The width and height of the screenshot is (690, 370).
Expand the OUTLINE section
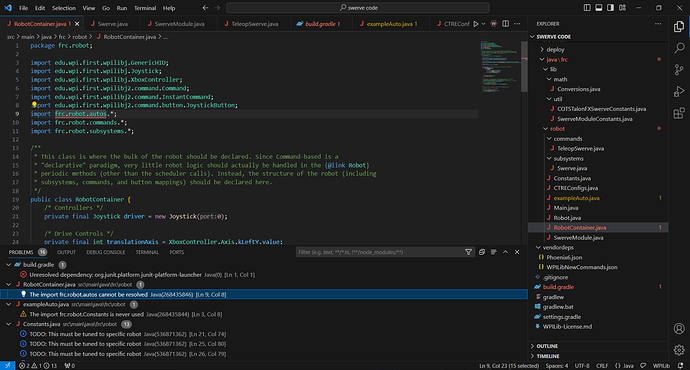coord(547,346)
